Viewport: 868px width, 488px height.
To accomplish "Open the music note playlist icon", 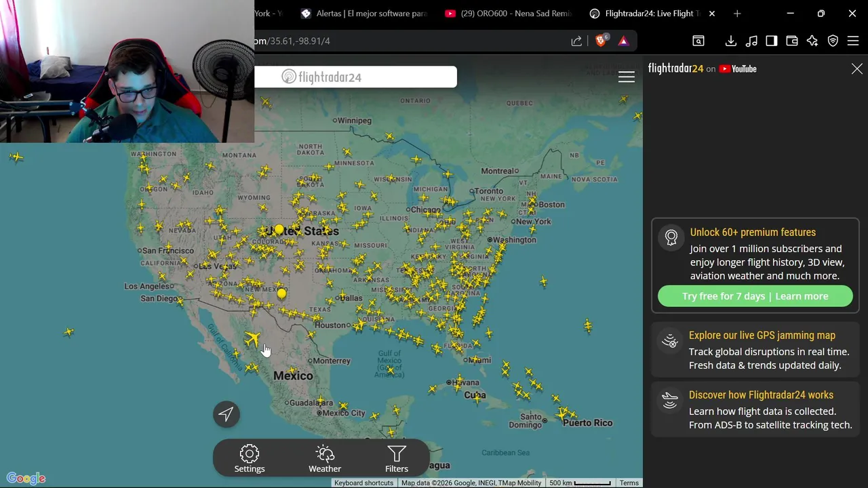I will coord(751,41).
